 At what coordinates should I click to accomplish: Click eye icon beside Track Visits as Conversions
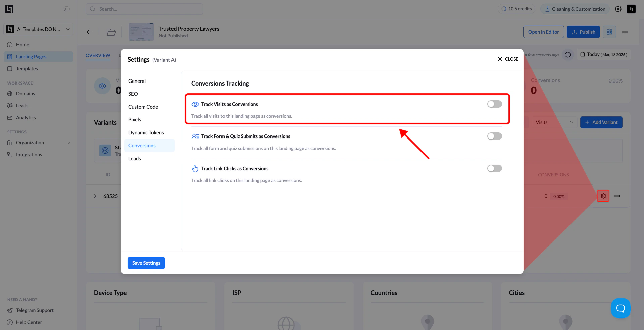195,104
